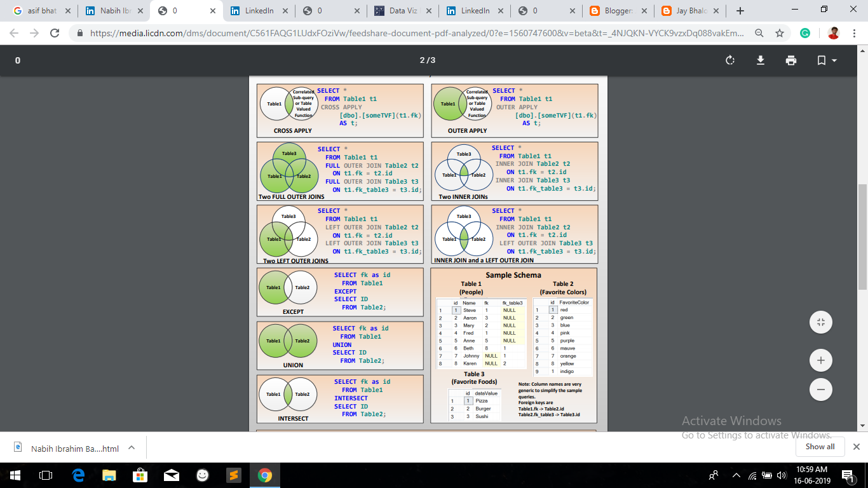Click "Pizza" in the Favorite Foods table
The height and width of the screenshot is (488, 868).
482,401
